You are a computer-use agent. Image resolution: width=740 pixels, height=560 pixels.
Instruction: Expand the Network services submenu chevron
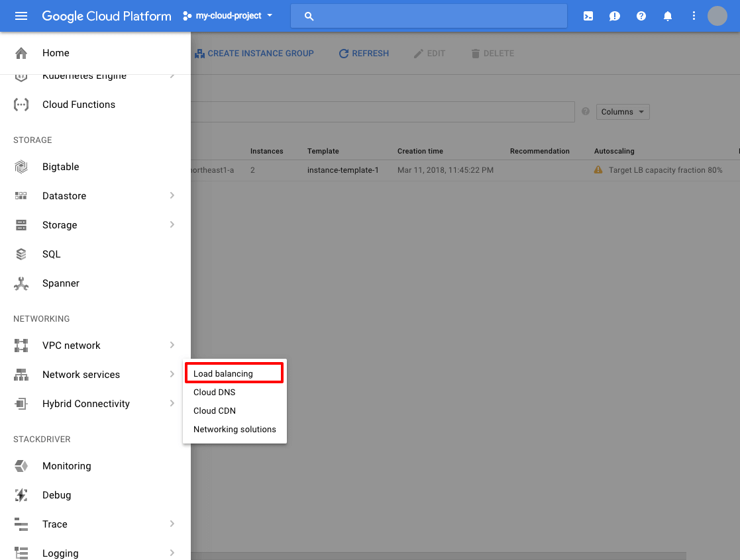pos(172,374)
